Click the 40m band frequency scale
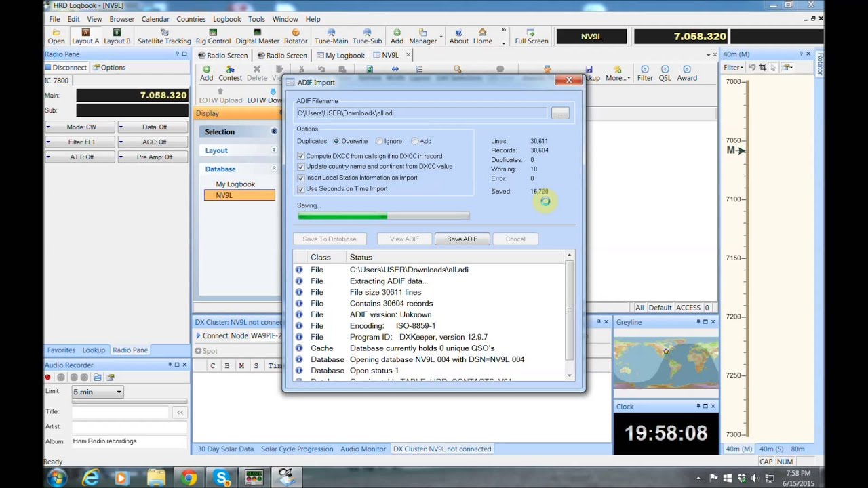Viewport: 868px width, 488px height. (x=747, y=258)
